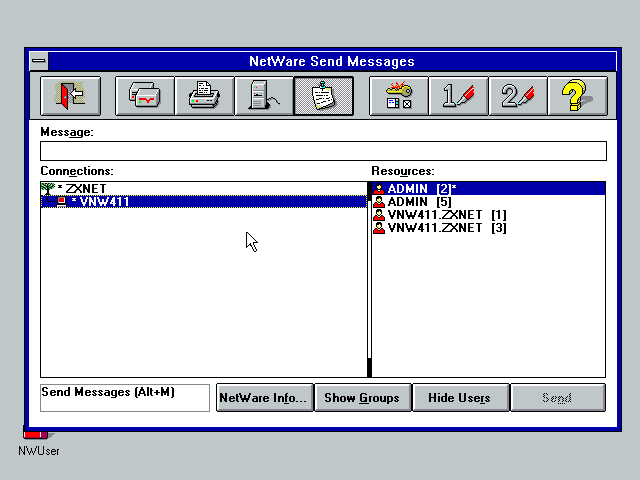Select the Send Messages notepad icon
Screen dimensions: 640x480
[x=324, y=96]
